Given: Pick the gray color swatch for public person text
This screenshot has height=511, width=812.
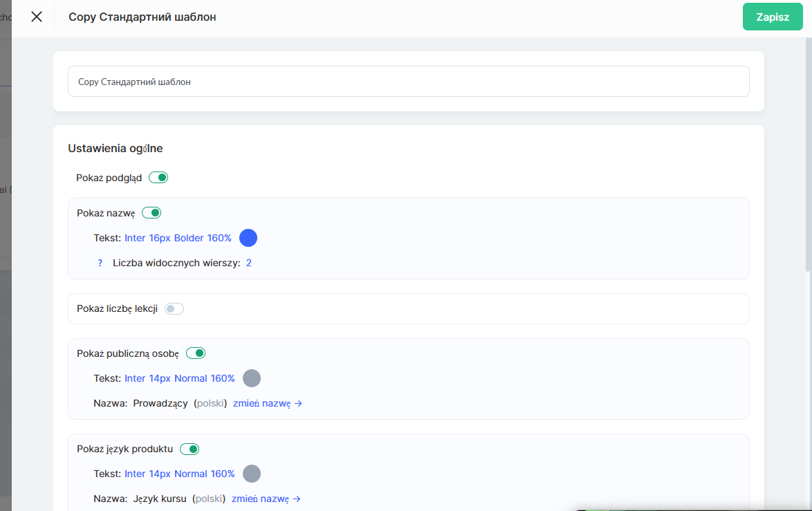Looking at the screenshot, I should coord(252,378).
